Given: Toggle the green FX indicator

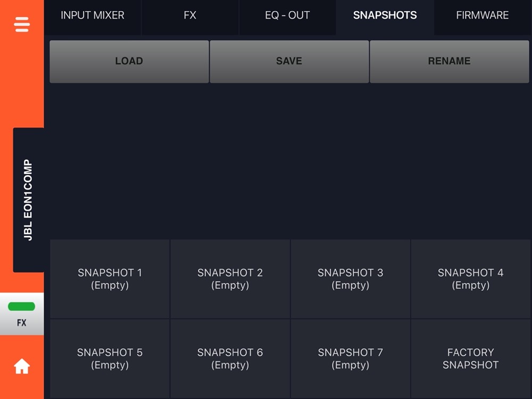Looking at the screenshot, I should pyautogui.click(x=22, y=314).
